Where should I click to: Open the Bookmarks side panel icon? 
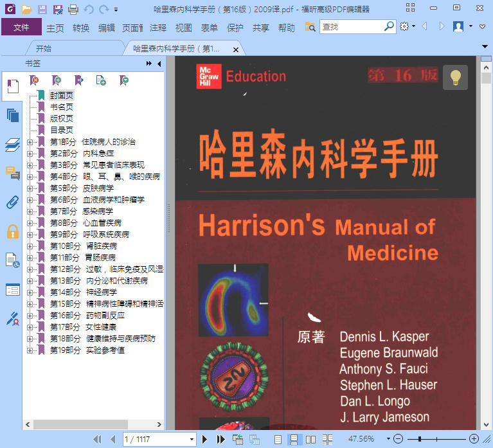point(13,86)
